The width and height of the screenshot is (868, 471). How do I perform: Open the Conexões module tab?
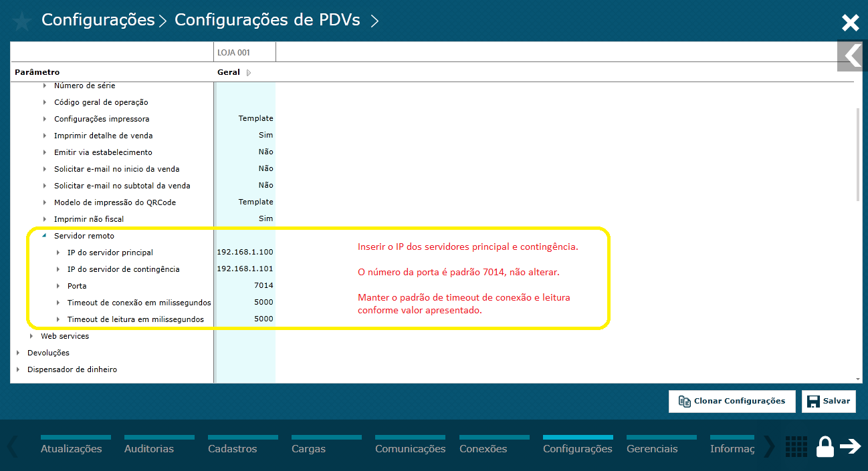click(x=483, y=449)
